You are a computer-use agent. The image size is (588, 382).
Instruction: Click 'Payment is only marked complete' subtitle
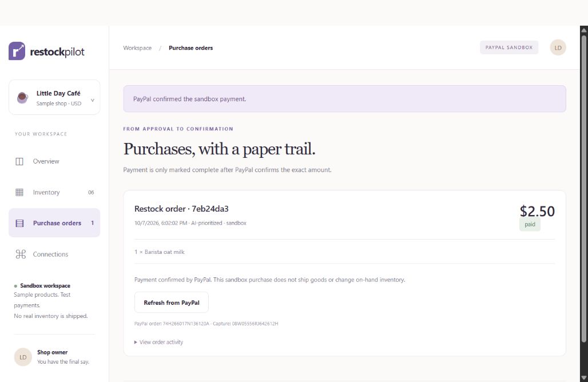[x=227, y=170]
